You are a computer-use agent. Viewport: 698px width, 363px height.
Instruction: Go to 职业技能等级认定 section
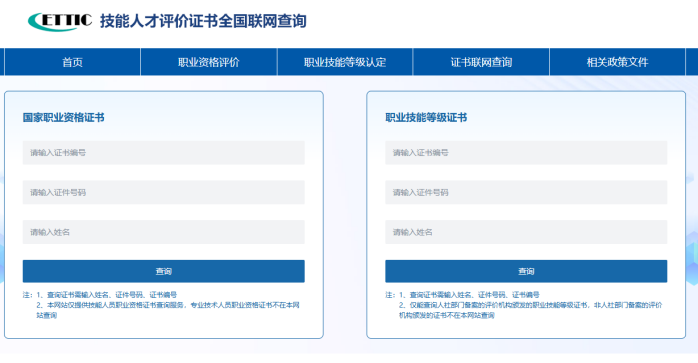tap(345, 62)
